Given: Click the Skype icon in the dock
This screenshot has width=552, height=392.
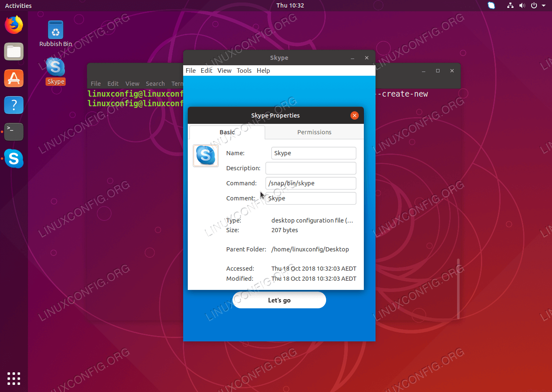Looking at the screenshot, I should 14,159.
